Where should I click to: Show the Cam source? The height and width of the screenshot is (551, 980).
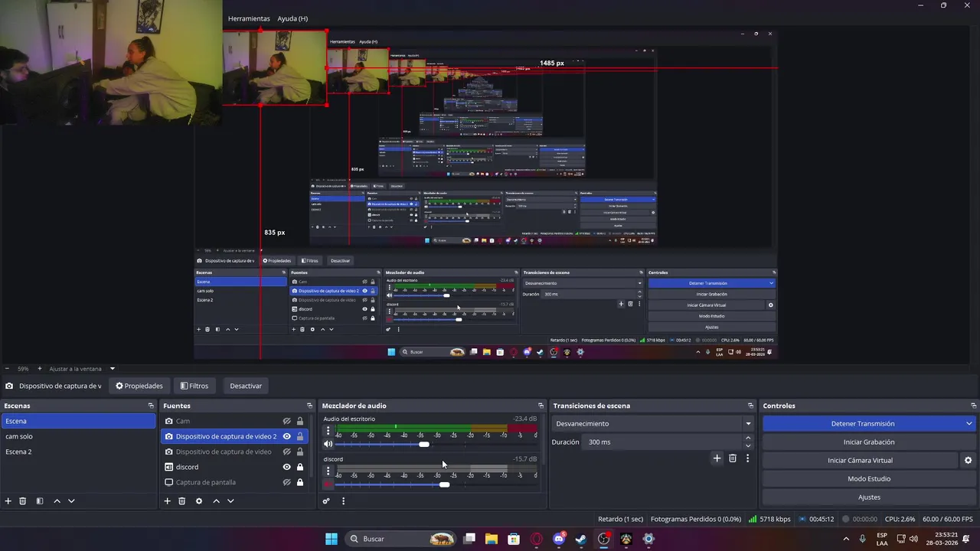click(287, 421)
